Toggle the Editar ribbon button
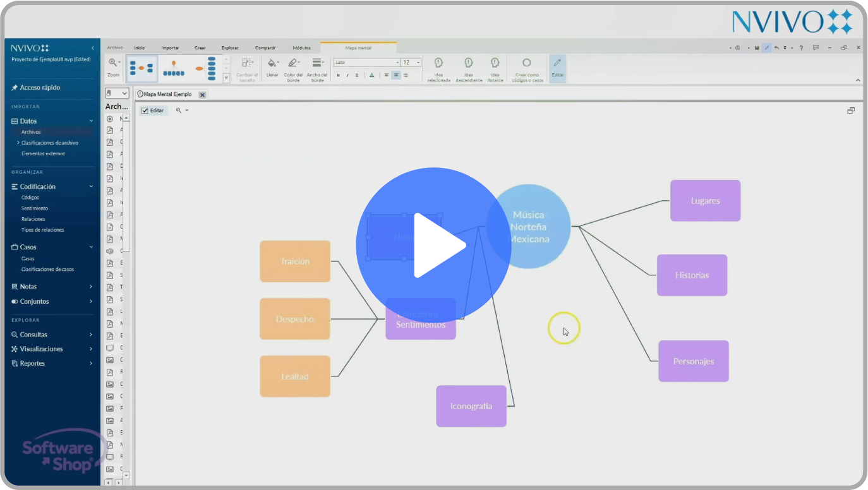The height and width of the screenshot is (490, 868). [558, 68]
